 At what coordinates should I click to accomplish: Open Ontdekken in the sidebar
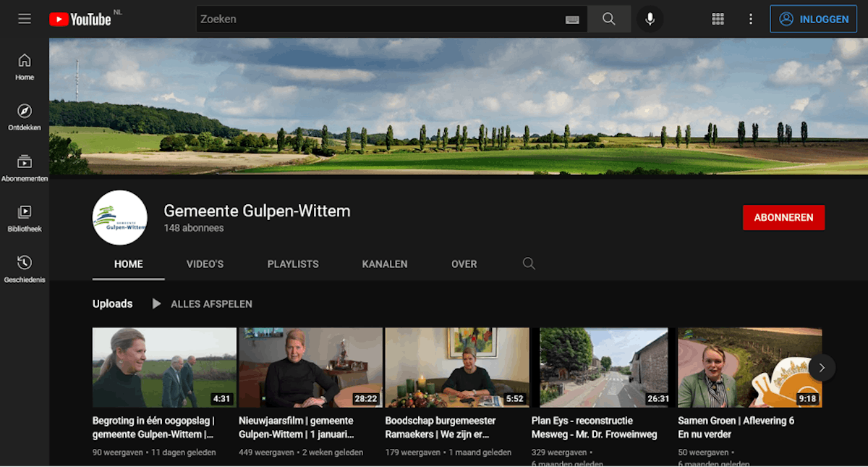point(25,117)
